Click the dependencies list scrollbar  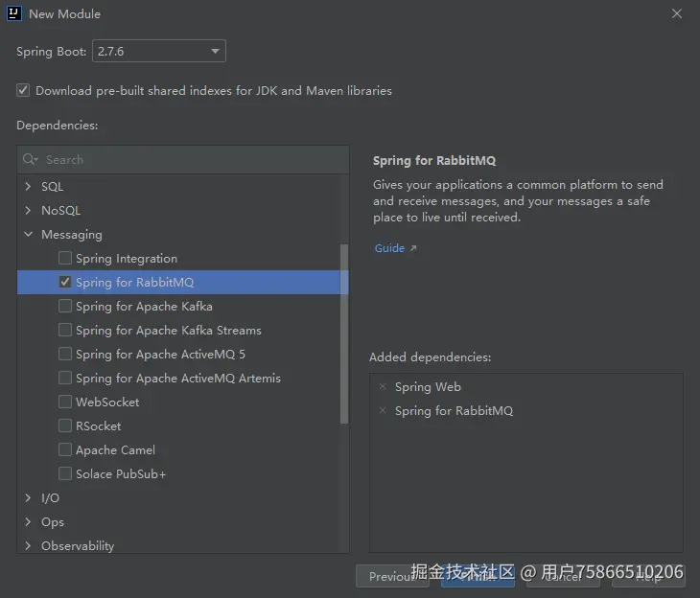click(x=343, y=333)
